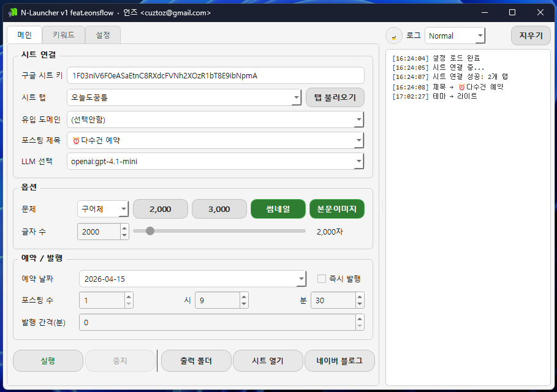Click the 글자 수 slider handle
Image resolution: width=557 pixels, height=392 pixels.
(x=150, y=231)
